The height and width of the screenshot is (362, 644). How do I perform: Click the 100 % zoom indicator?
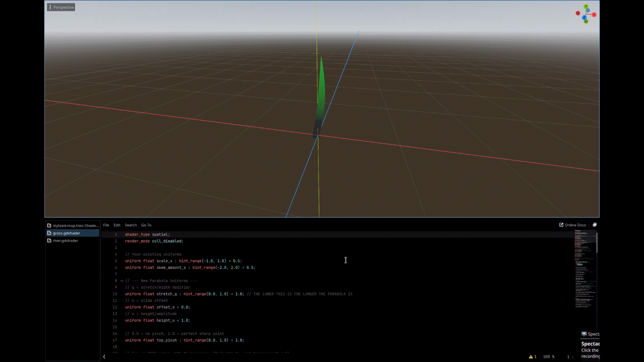point(548,357)
